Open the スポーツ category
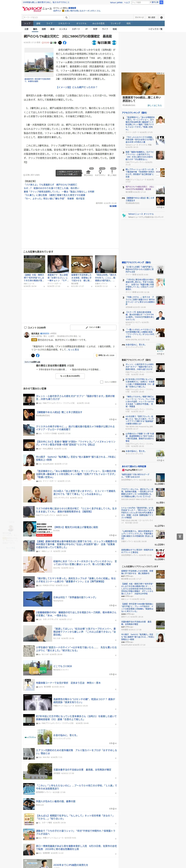This screenshot has height=868, width=186. pyautogui.click(x=76, y=29)
